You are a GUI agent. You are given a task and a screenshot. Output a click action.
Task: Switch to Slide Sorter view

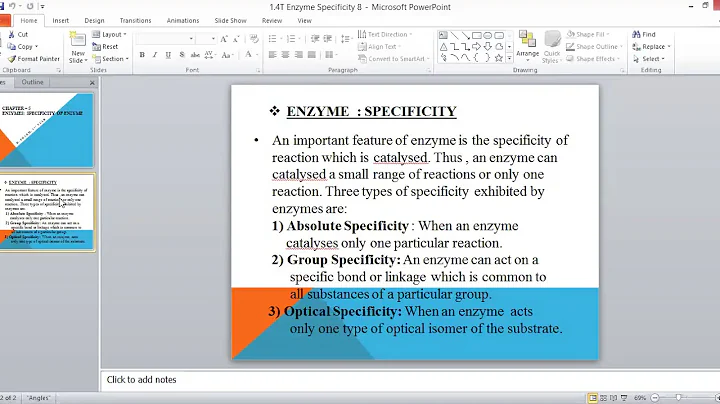coord(603,398)
